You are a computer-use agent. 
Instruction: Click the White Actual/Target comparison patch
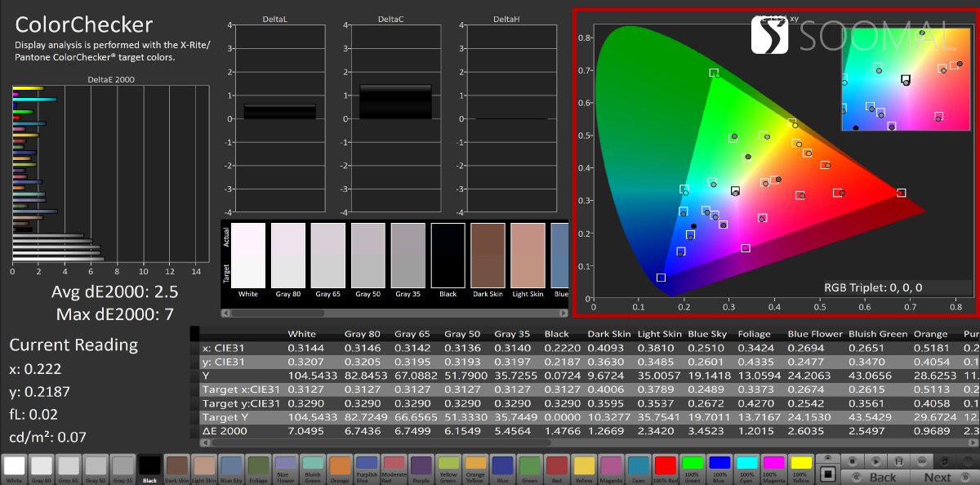pyautogui.click(x=248, y=255)
